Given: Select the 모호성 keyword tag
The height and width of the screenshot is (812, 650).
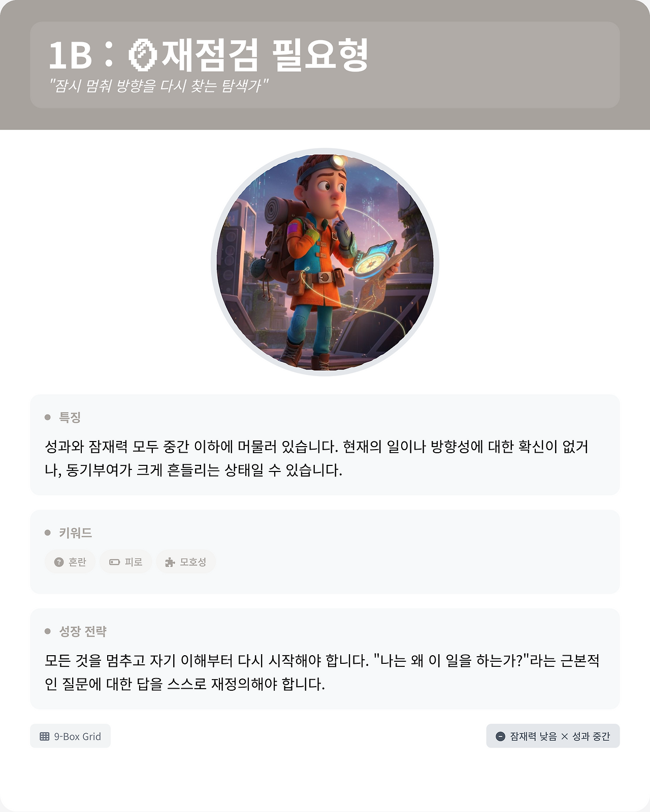Looking at the screenshot, I should point(186,562).
